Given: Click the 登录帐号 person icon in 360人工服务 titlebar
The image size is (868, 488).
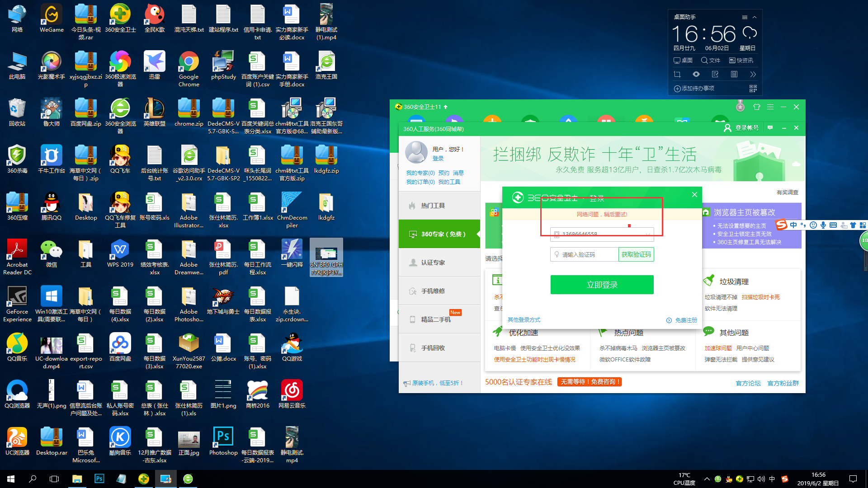Looking at the screenshot, I should click(x=727, y=128).
